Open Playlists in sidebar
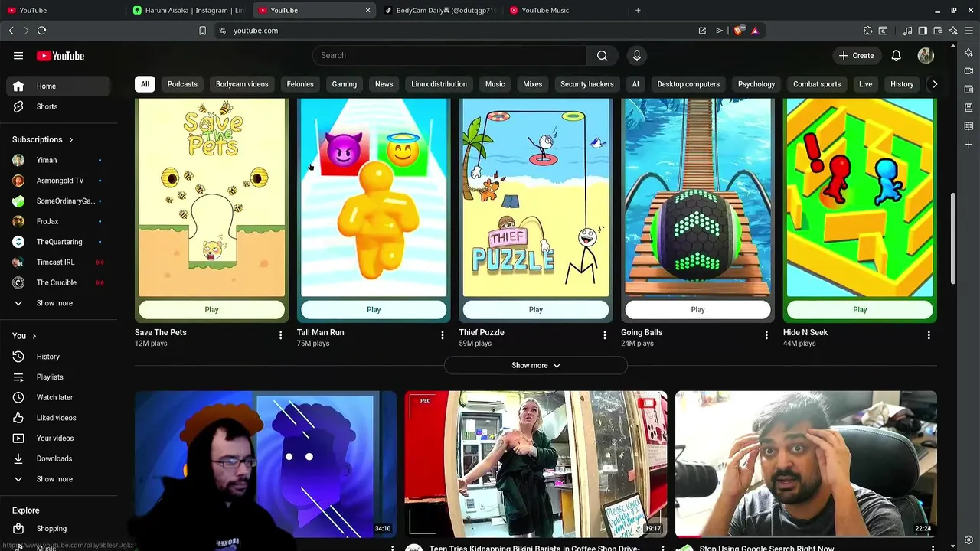Screen dimensions: 980x551 click(59, 377)
